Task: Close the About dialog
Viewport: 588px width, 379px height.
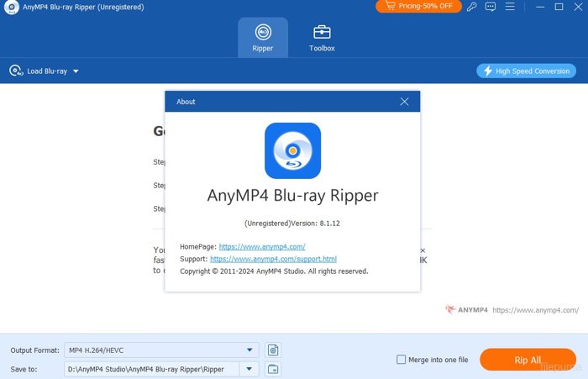Action: point(404,102)
